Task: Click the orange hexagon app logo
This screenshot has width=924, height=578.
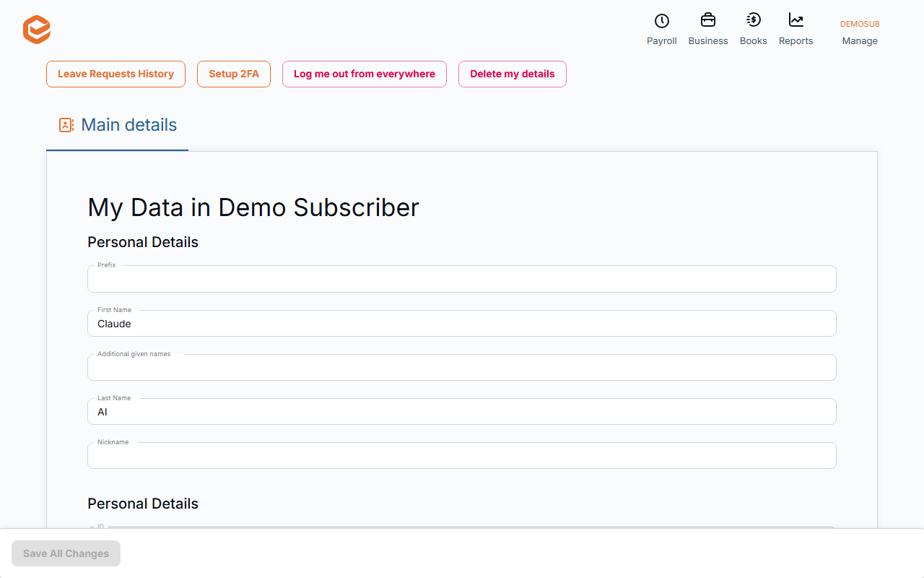Action: pyautogui.click(x=37, y=30)
